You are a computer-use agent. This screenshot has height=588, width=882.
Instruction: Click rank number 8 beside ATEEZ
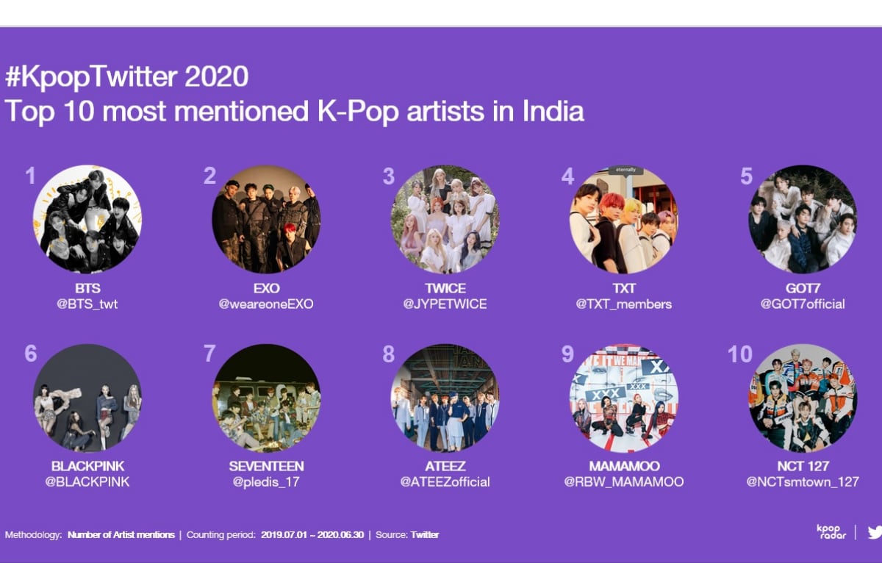click(x=389, y=354)
